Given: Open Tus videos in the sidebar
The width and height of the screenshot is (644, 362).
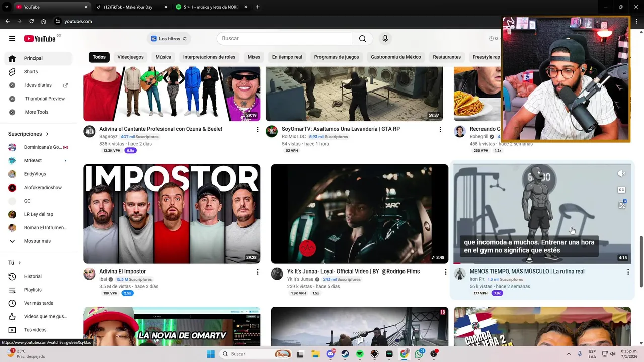Looking at the screenshot, I should 38,330.
